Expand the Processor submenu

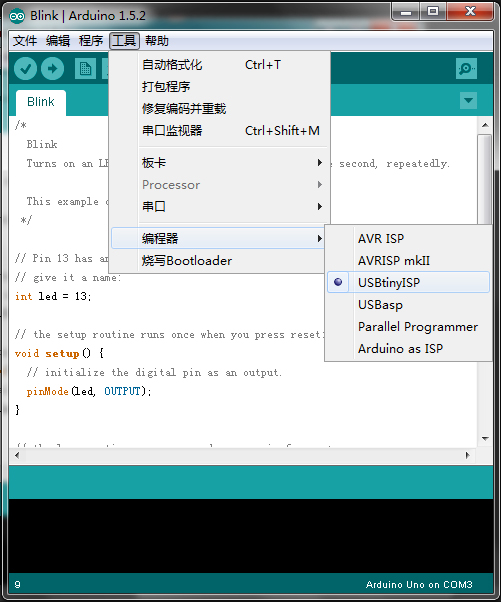tap(219, 185)
